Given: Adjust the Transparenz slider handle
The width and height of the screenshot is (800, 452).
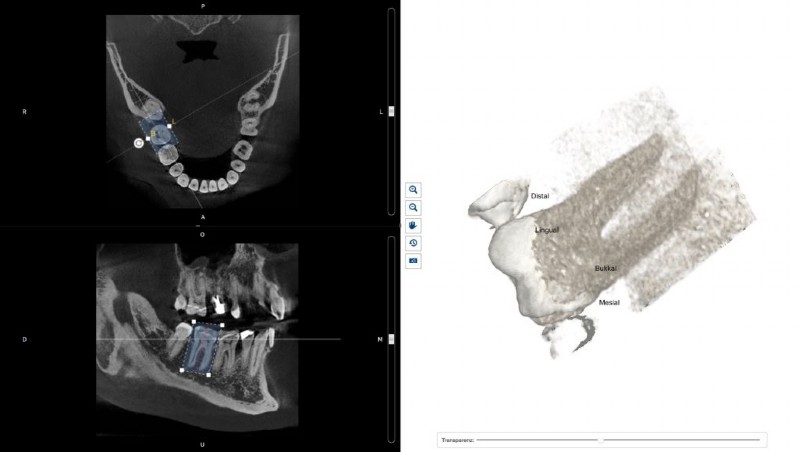Looking at the screenshot, I should [x=601, y=440].
